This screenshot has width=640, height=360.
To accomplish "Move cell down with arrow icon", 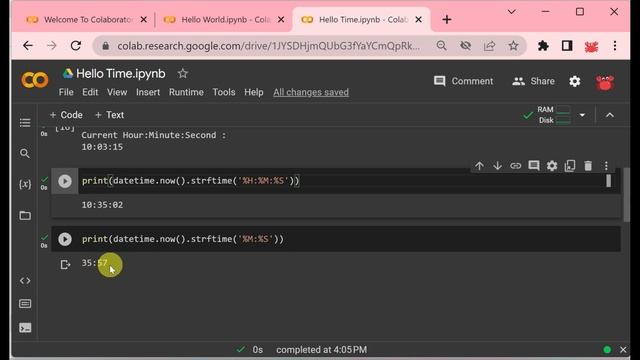I will (x=497, y=166).
